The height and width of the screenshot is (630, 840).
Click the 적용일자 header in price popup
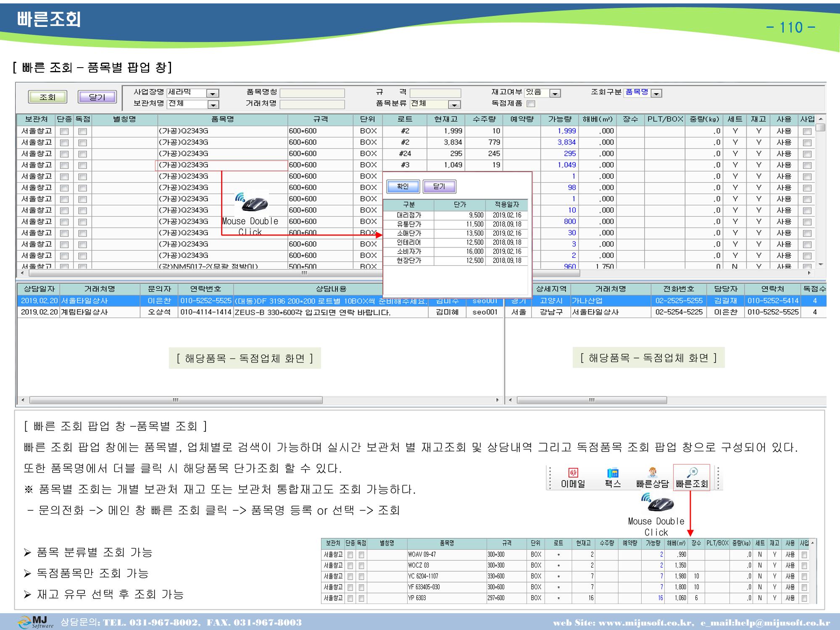pos(507,205)
